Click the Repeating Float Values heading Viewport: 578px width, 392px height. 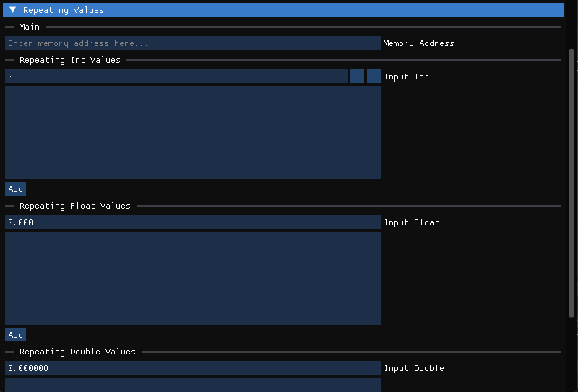pos(74,206)
